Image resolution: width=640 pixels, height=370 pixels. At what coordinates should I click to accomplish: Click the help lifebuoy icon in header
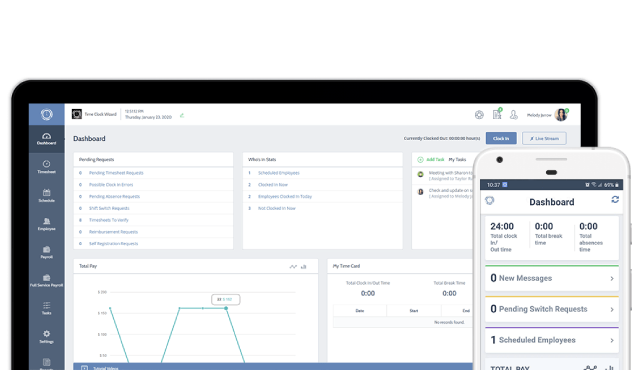479,115
